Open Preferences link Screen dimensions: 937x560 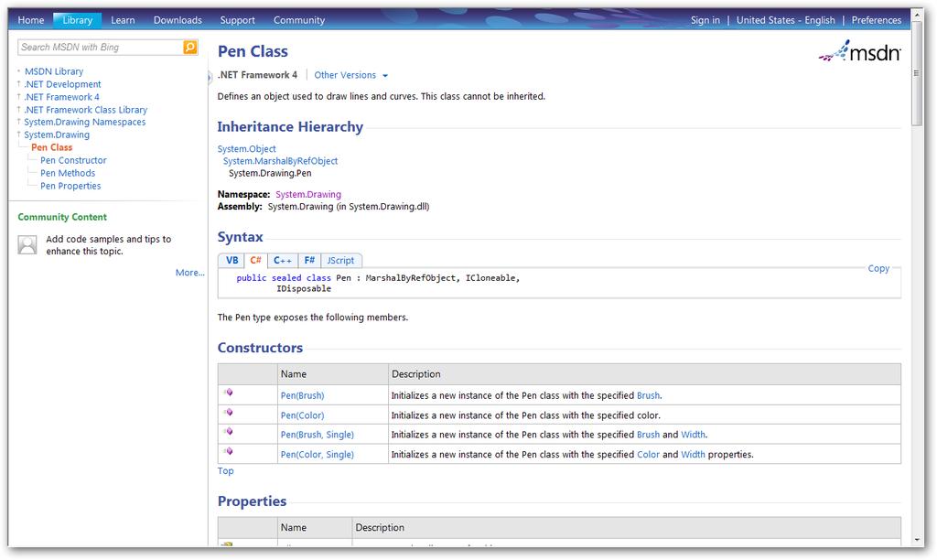point(877,20)
